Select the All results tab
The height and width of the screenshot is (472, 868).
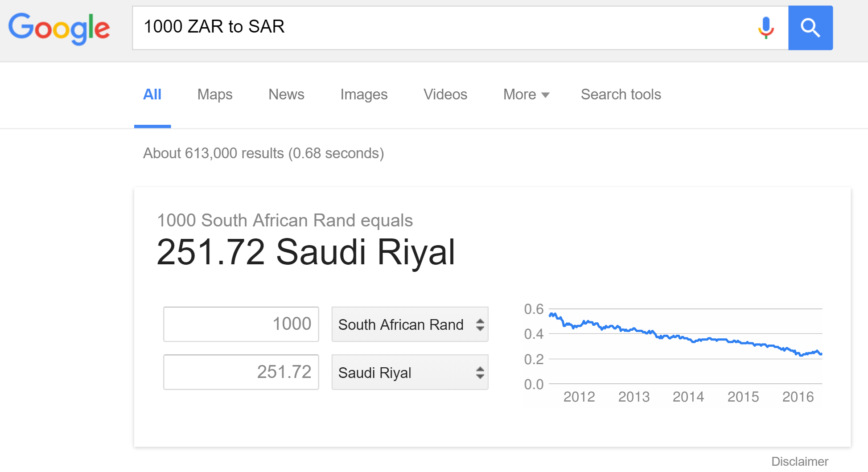point(152,94)
